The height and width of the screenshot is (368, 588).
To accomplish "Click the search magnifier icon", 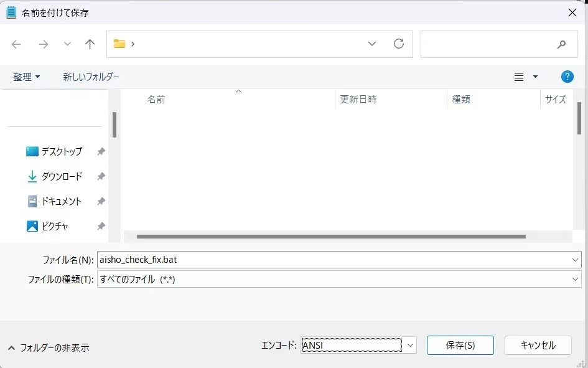I will pyautogui.click(x=561, y=44).
